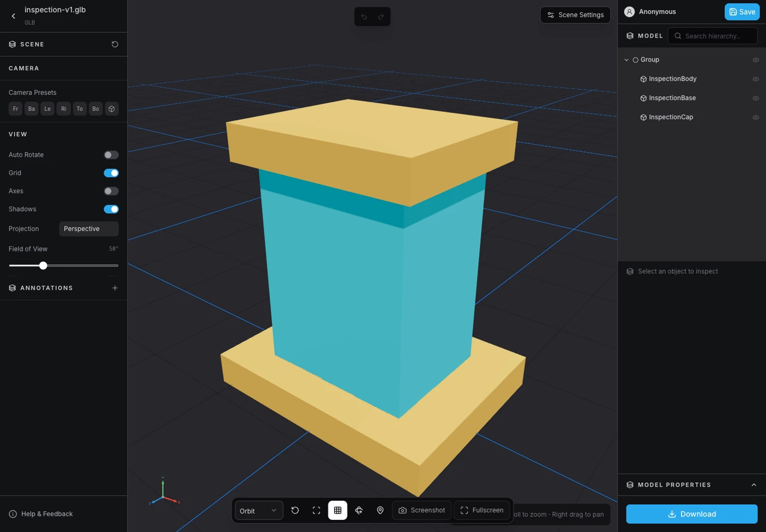Toggle visibility of Group
The image size is (766, 532).
pos(755,60)
